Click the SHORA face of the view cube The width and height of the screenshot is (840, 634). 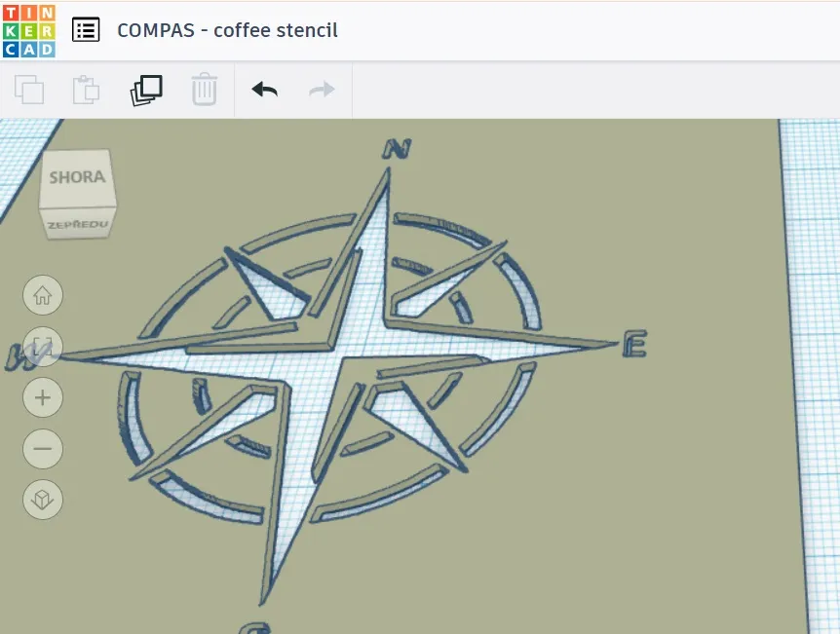pos(78,178)
